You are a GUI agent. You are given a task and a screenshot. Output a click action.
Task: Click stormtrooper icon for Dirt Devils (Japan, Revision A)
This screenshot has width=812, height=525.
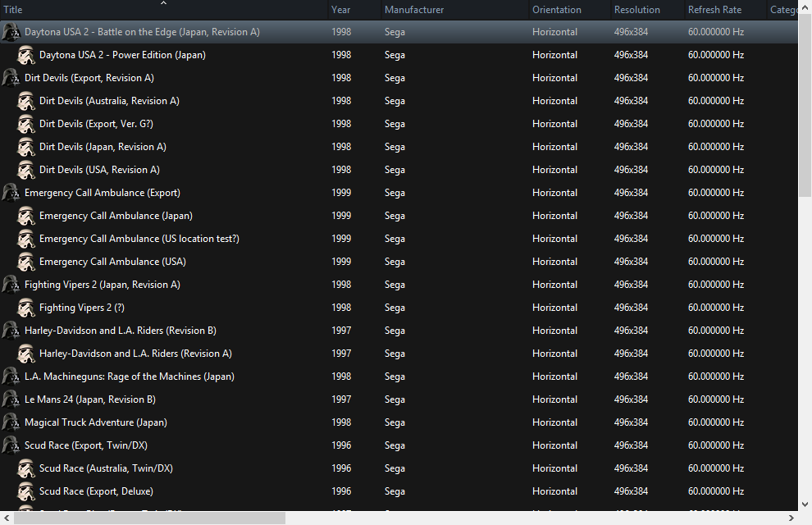click(25, 147)
